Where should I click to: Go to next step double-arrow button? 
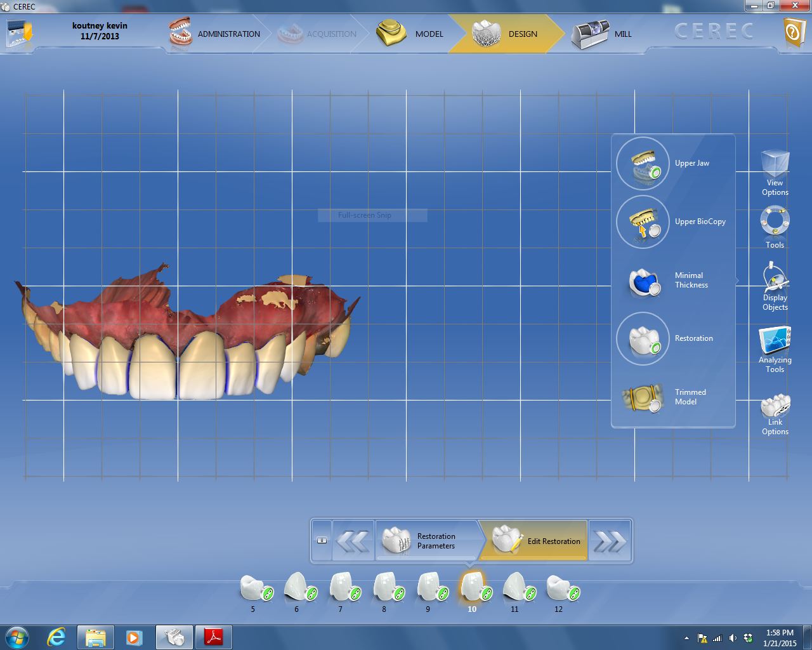click(x=610, y=541)
